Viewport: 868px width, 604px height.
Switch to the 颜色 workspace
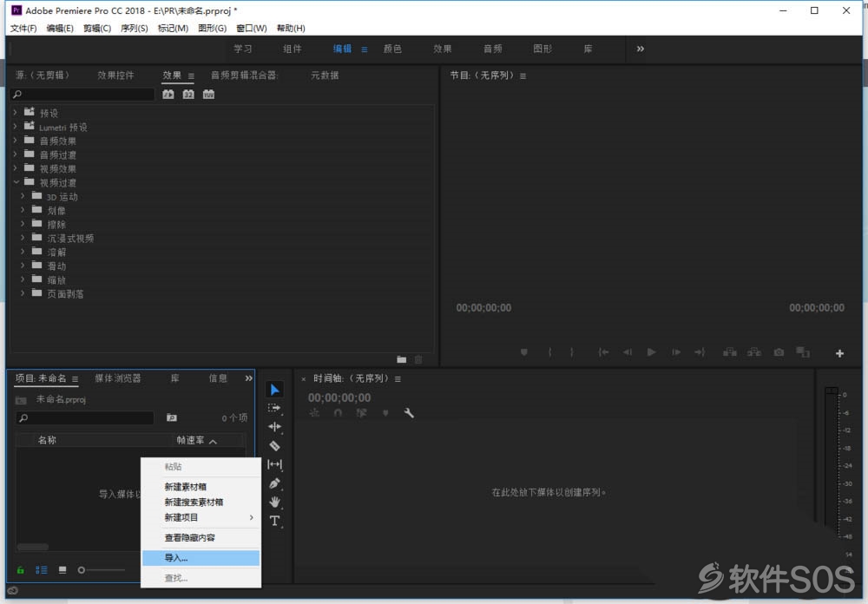[x=392, y=49]
